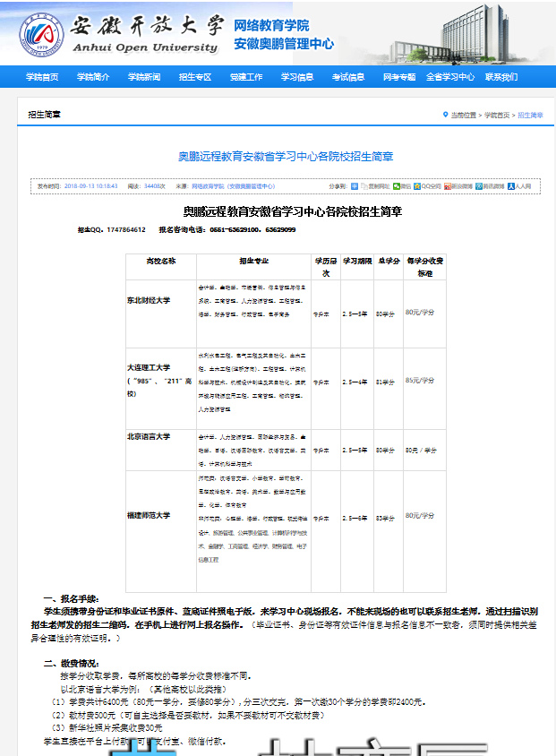Open the 学院简介 nav menu item

93,77
